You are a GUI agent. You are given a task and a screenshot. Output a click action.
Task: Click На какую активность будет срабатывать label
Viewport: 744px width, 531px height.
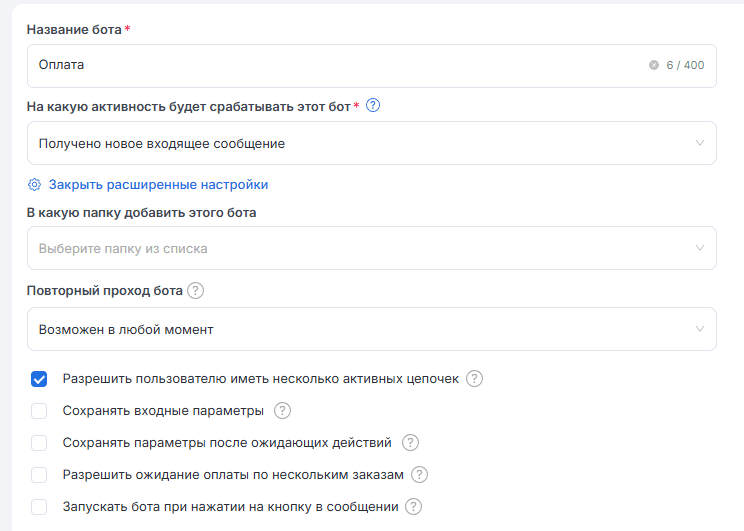click(188, 106)
